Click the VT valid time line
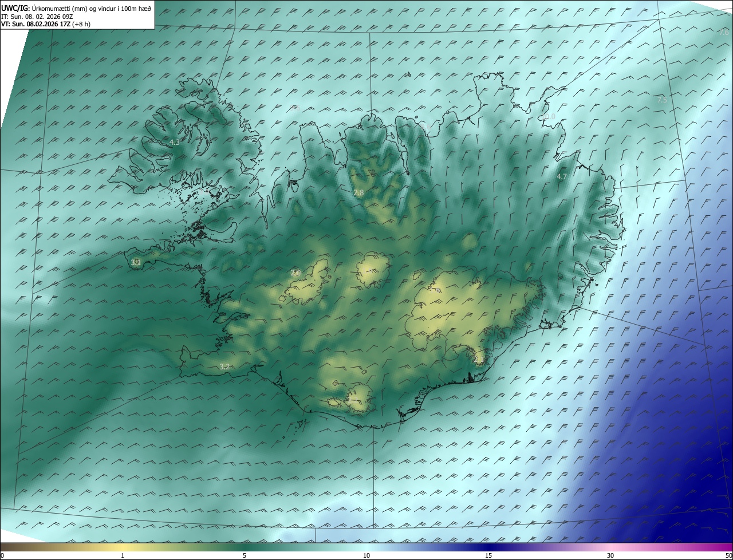This screenshot has width=733, height=560. tap(45, 24)
